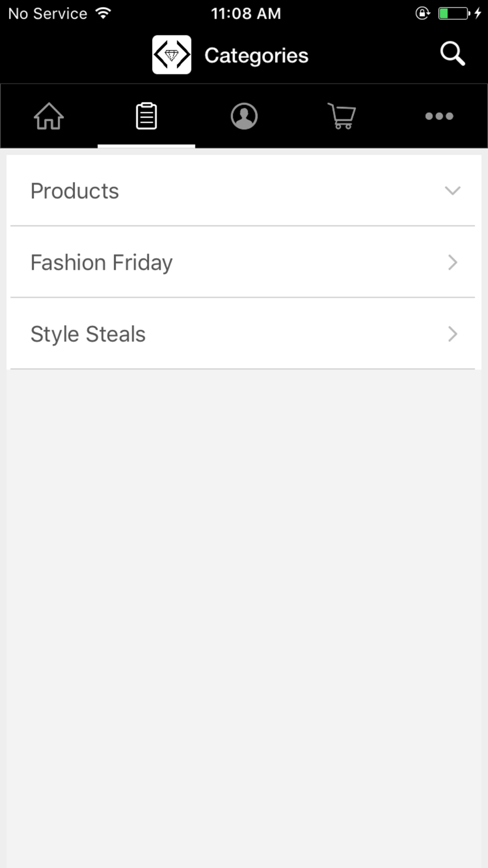This screenshot has height=868, width=488.
Task: Tap the 11:08 AM clock
Action: [246, 13]
